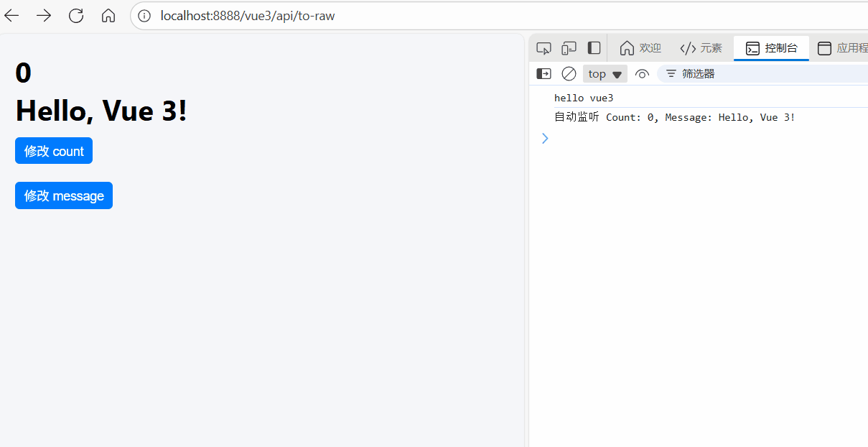Screen dimensions: 868x447
Task: Focus the console prompt input chevron
Action: tap(545, 138)
